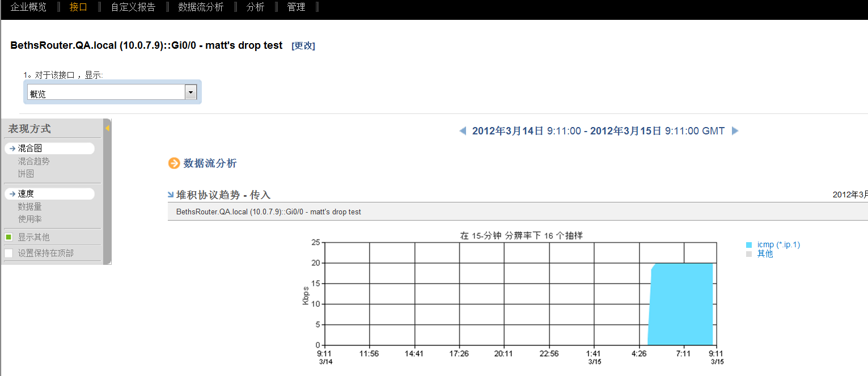This screenshot has width=868, height=376.
Task: Click the arrow icon beside 堆积协议趋势 - 传入
Action: pos(171,195)
